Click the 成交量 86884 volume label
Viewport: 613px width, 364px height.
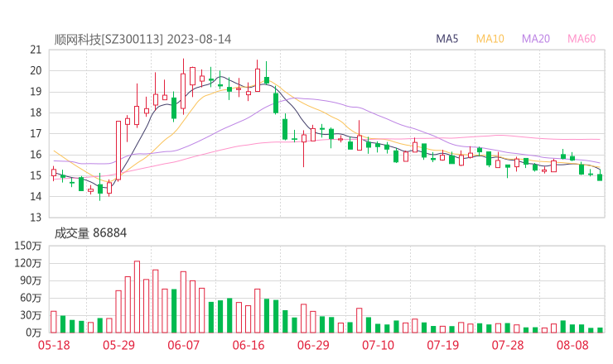point(90,233)
